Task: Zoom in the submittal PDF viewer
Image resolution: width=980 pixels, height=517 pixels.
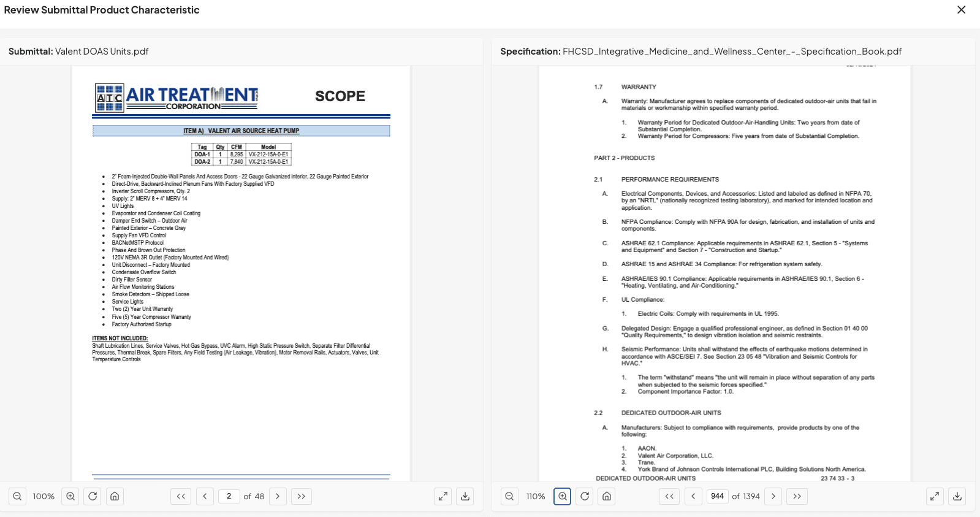Action: click(x=70, y=496)
